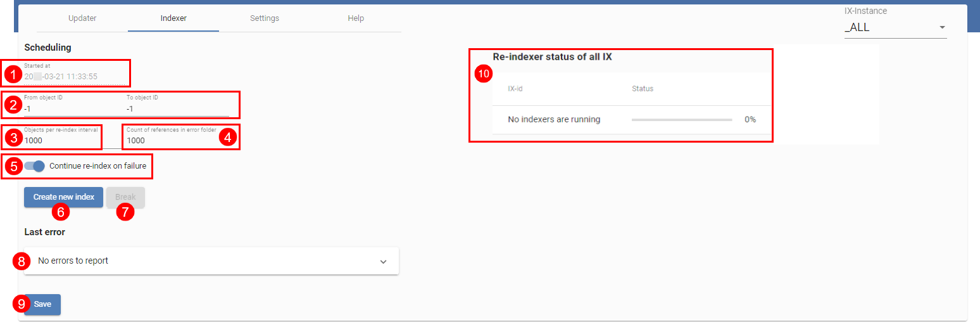This screenshot has width=980, height=329.
Task: Click the Scheduling section heading
Action: [x=47, y=48]
